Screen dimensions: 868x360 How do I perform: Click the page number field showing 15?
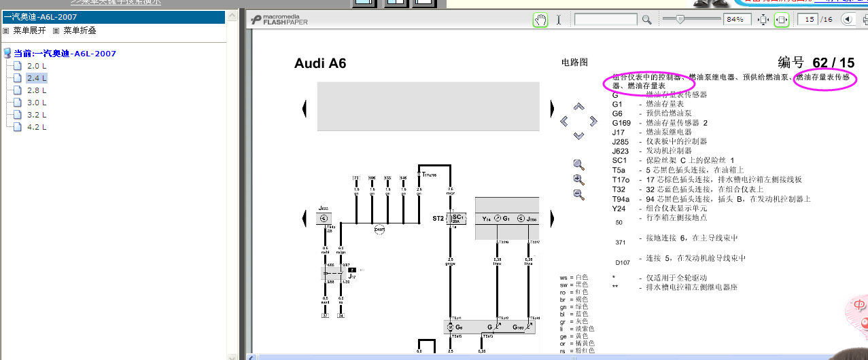pyautogui.click(x=806, y=20)
